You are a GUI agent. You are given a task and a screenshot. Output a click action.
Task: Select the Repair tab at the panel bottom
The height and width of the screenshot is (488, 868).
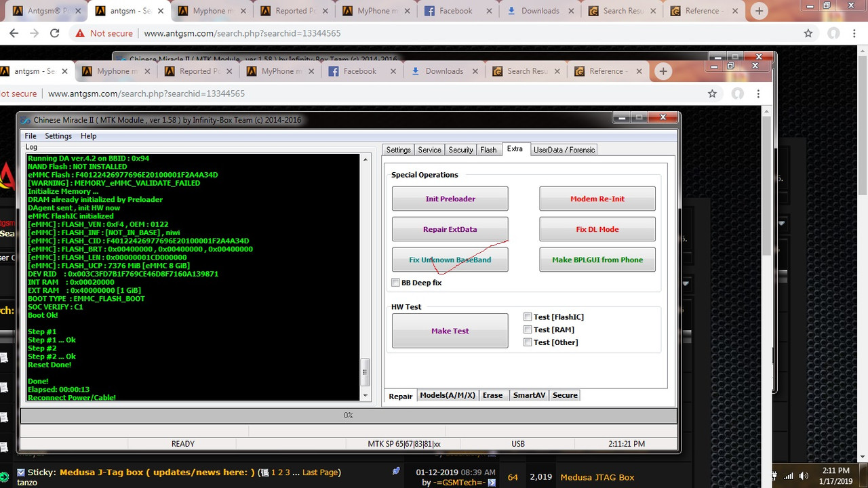401,396
